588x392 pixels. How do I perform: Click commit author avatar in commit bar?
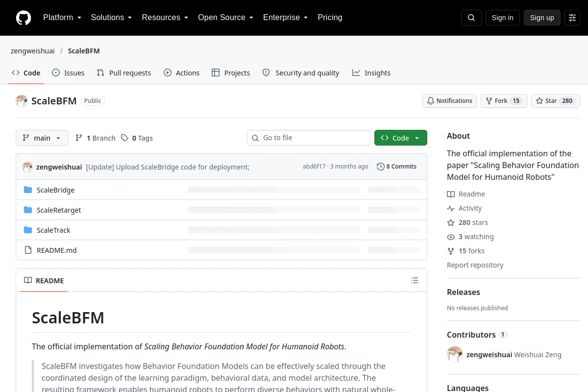click(x=27, y=167)
